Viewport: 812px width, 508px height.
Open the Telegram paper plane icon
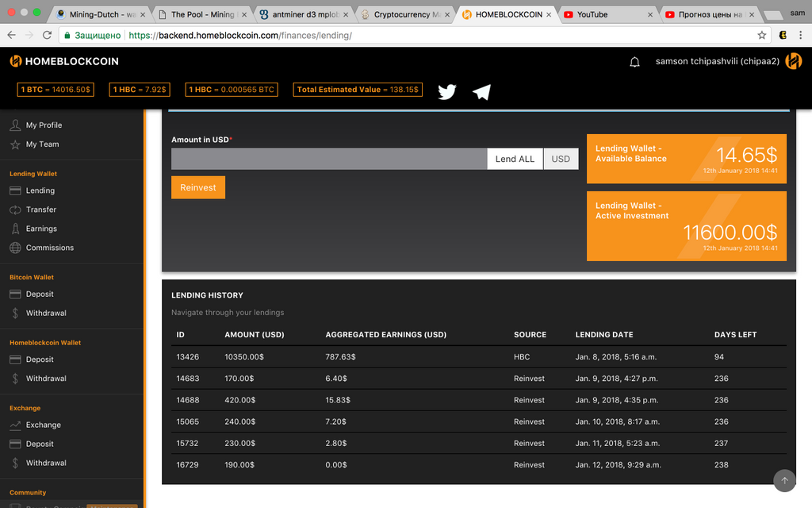(x=481, y=91)
